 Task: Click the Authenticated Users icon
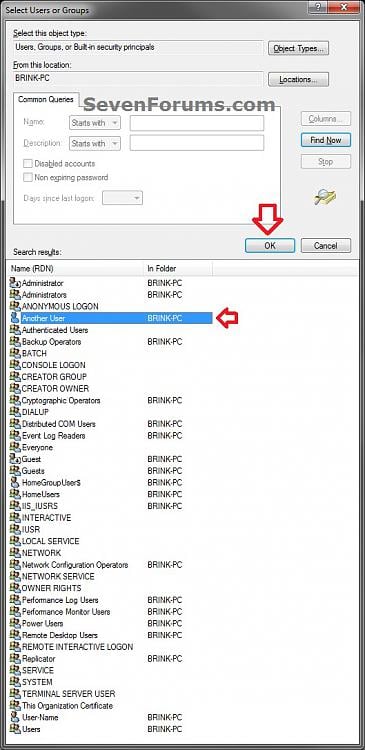15,330
